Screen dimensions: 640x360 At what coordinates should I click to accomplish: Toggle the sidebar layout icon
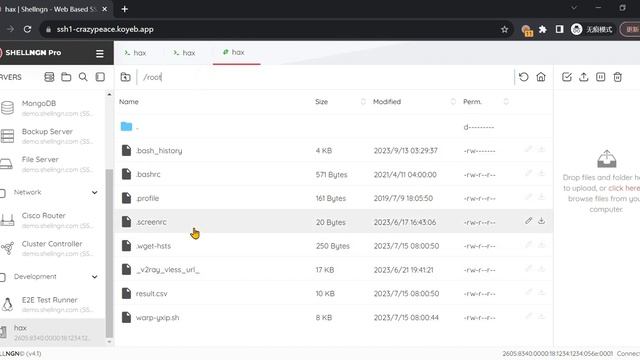tap(100, 77)
